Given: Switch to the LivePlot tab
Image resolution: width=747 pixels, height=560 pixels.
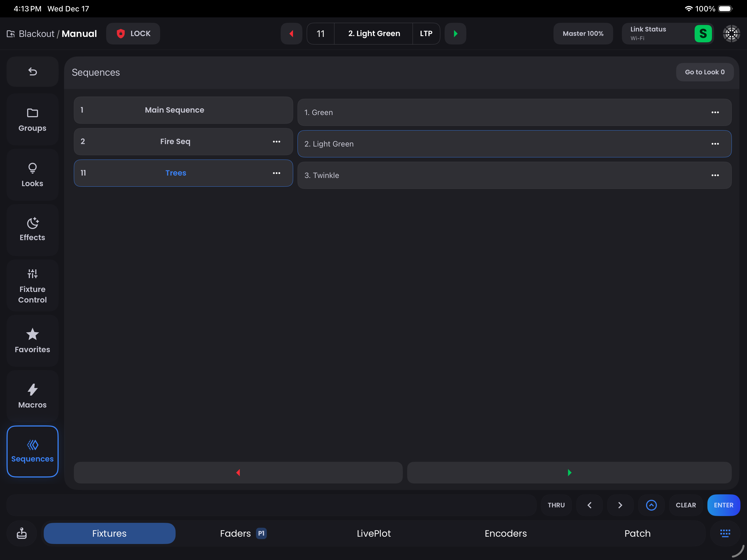Looking at the screenshot, I should 373,533.
